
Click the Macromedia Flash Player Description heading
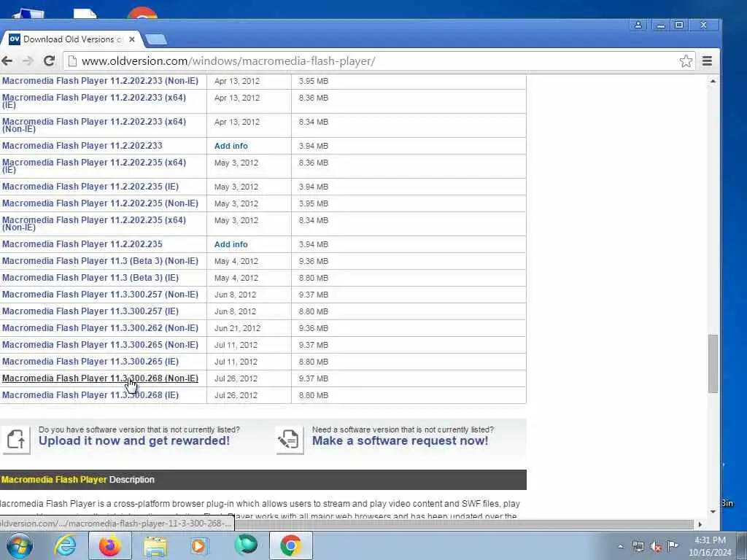[x=77, y=480]
